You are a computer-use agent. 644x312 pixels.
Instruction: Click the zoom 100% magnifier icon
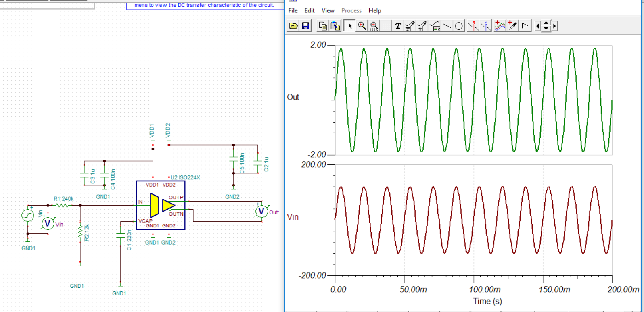tap(374, 26)
